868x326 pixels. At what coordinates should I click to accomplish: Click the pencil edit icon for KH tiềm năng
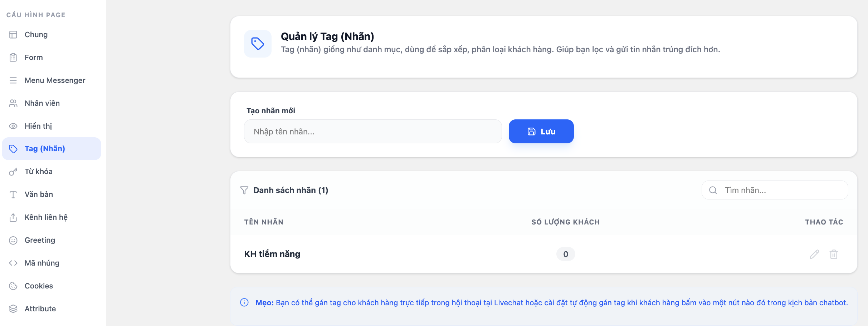(x=814, y=254)
